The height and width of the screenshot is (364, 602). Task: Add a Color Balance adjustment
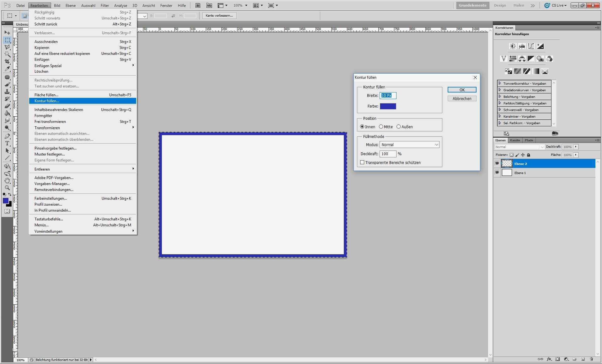point(522,59)
